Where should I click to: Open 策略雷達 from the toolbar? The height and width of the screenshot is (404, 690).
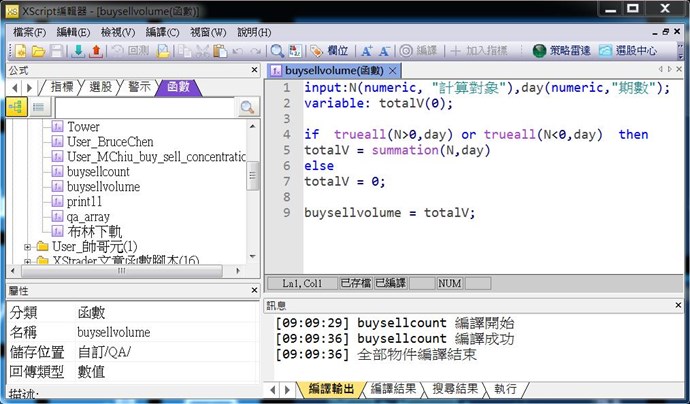click(562, 51)
